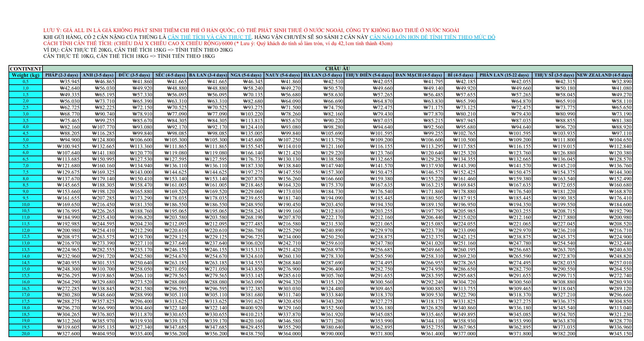The image size is (644, 341).
Task: Open the 'CÂN THỂ TÍCH VÀ CÂN THỰC TẾ' link
Action: coord(209,37)
